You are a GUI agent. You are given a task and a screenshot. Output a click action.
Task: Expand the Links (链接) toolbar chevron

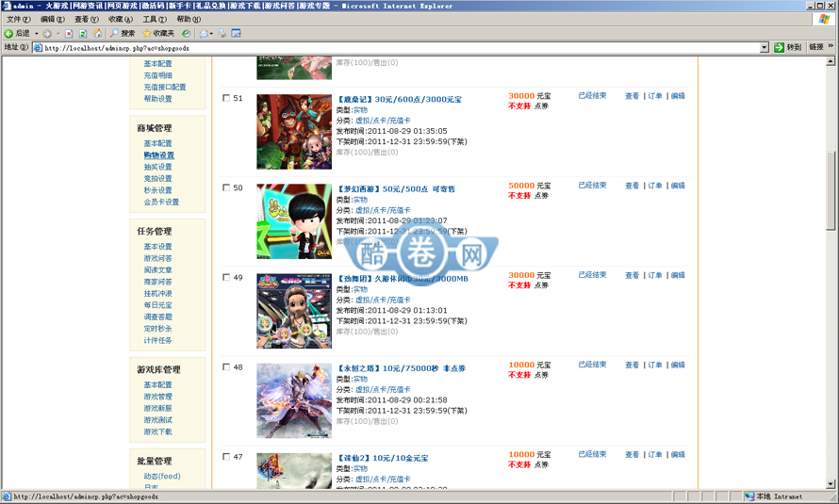[831, 46]
